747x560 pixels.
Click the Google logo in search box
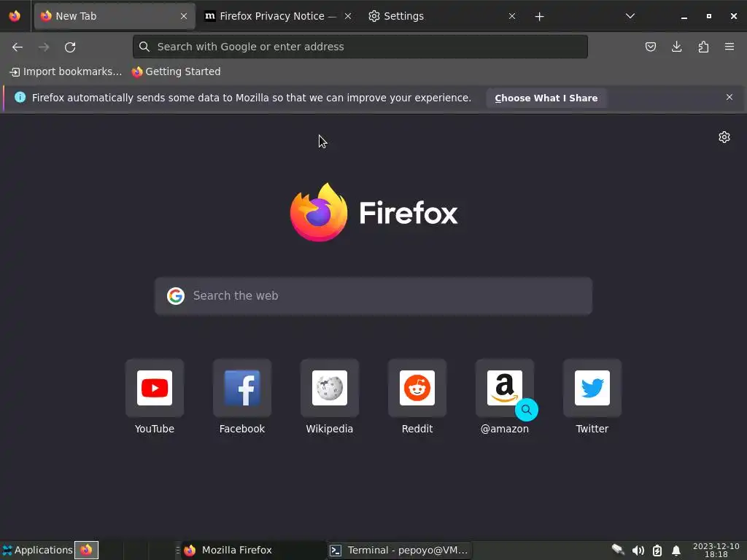click(176, 296)
